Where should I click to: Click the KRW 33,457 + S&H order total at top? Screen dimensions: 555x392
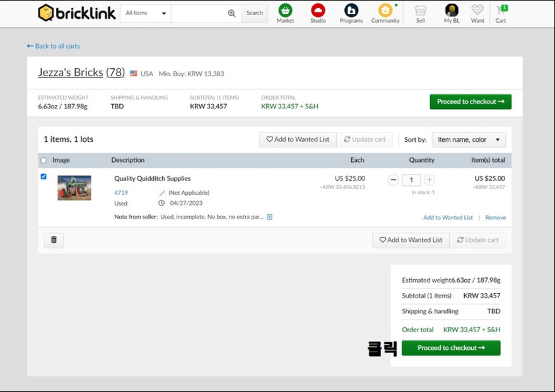tap(289, 106)
